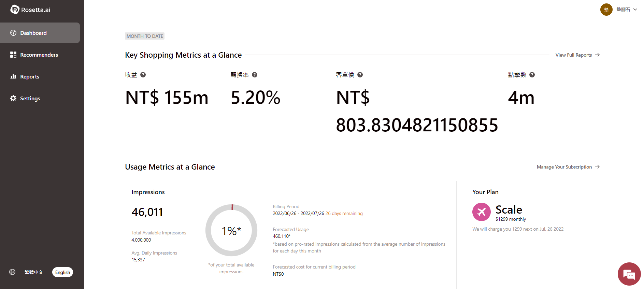644x289 pixels.
Task: Click the help icon next to 收益
Action: (143, 75)
